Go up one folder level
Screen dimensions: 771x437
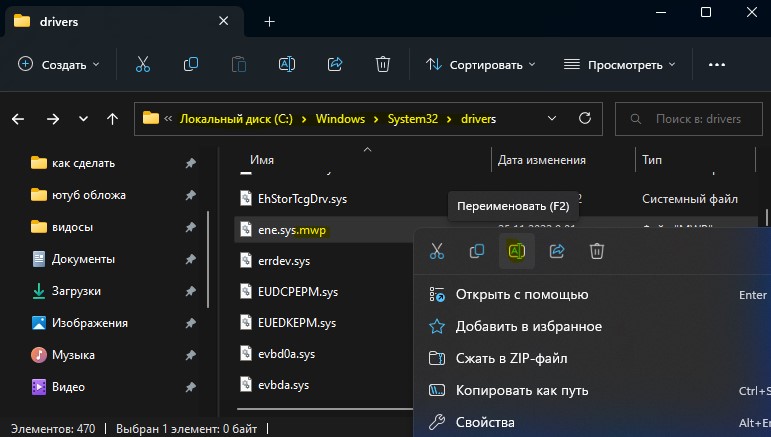coord(113,119)
